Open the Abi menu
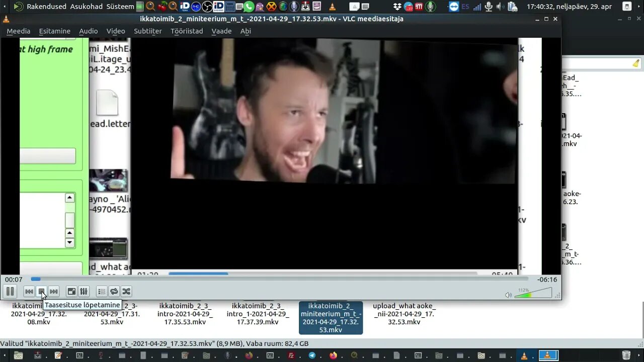Image resolution: width=644 pixels, height=362 pixels. point(246,31)
